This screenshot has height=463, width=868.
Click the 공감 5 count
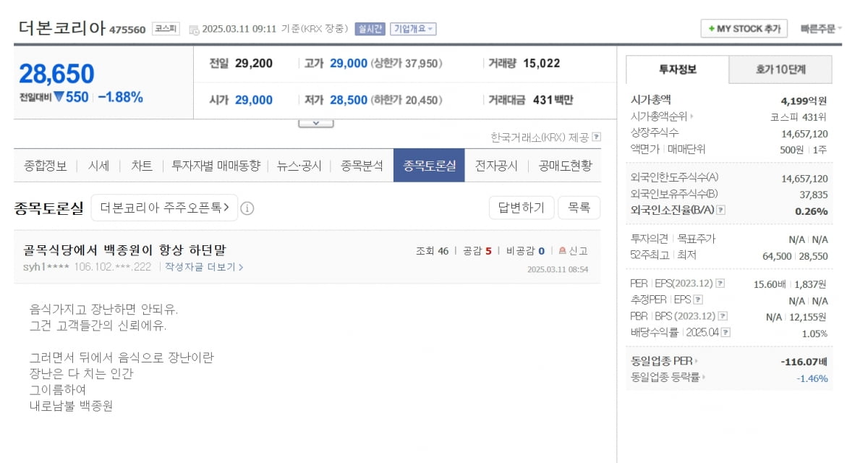point(477,251)
